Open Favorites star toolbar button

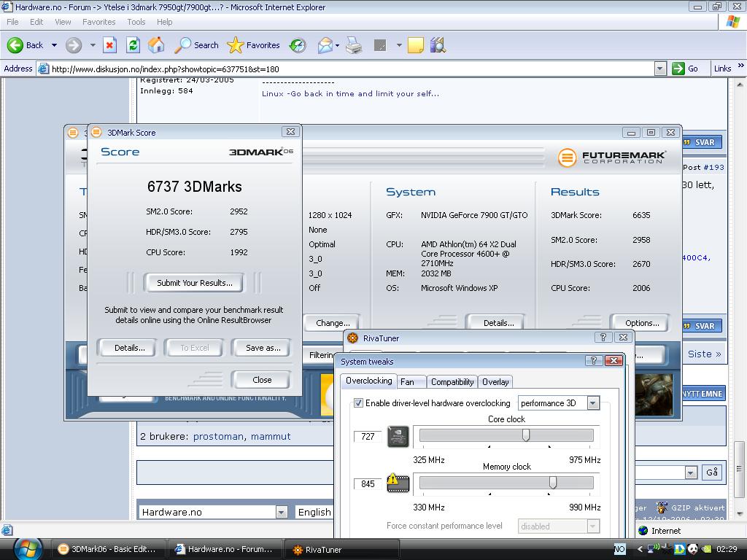(x=253, y=45)
